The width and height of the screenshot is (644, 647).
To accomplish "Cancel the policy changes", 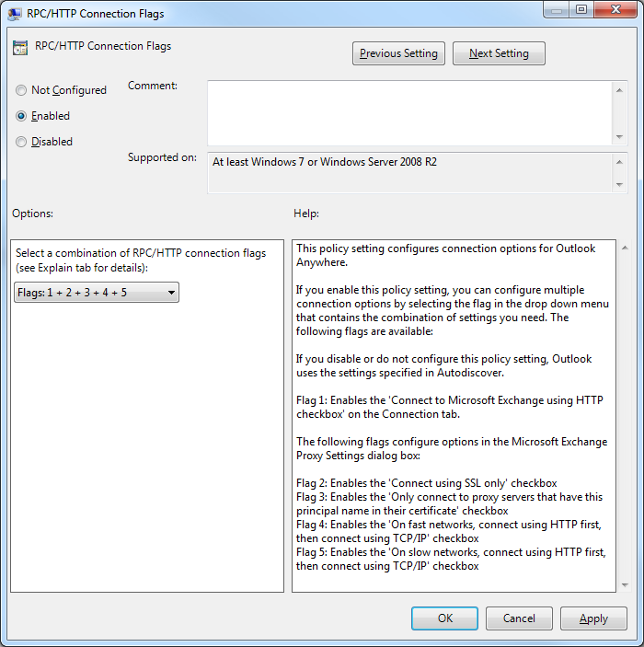I will [x=519, y=618].
